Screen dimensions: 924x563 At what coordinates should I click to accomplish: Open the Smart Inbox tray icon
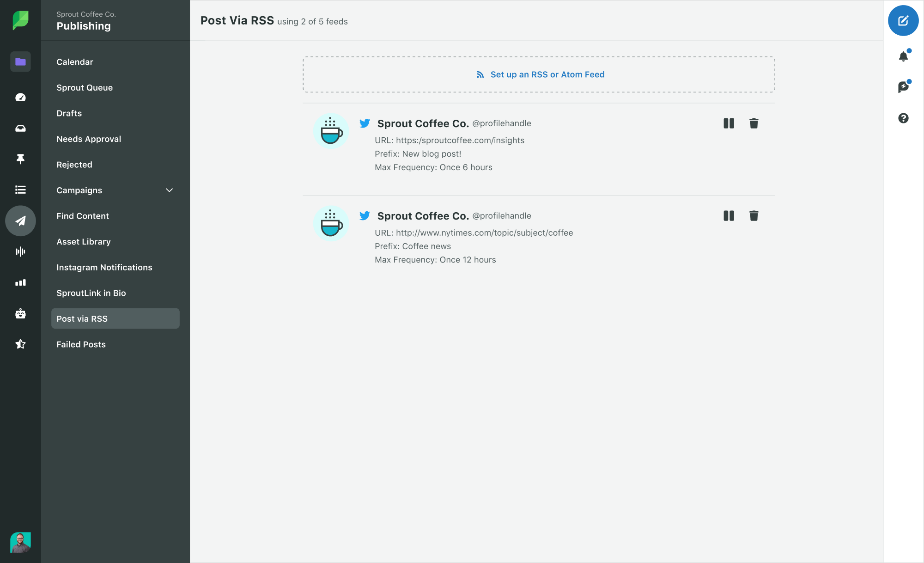click(20, 129)
